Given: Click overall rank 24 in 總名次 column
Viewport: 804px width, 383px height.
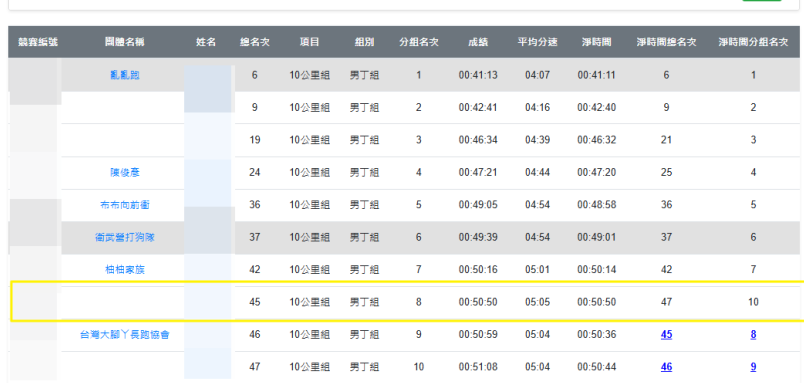Looking at the screenshot, I should (x=255, y=172).
